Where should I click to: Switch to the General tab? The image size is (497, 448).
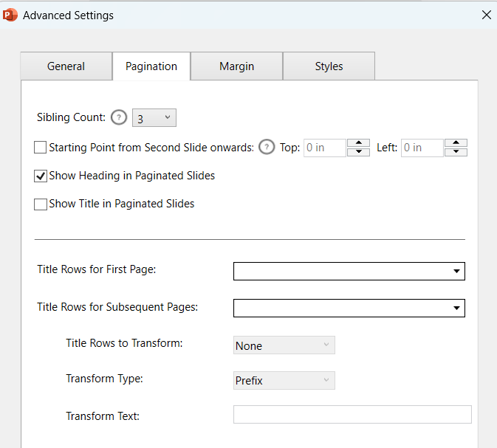click(x=66, y=66)
